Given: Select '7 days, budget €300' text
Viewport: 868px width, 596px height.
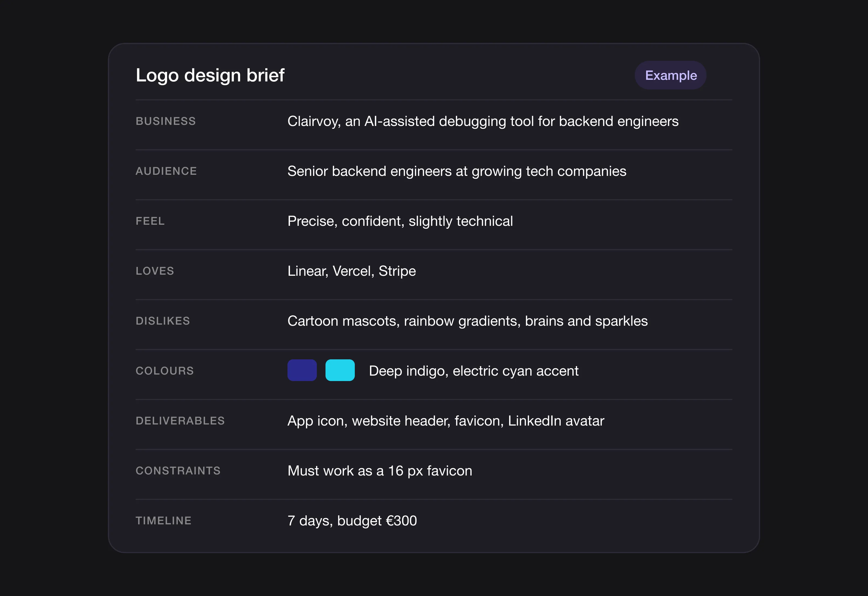Looking at the screenshot, I should pyautogui.click(x=352, y=521).
